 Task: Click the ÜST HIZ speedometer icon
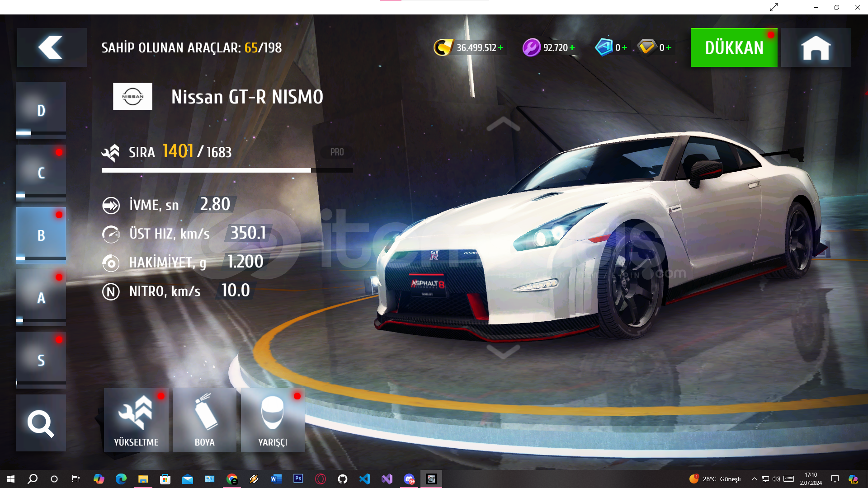coord(111,234)
